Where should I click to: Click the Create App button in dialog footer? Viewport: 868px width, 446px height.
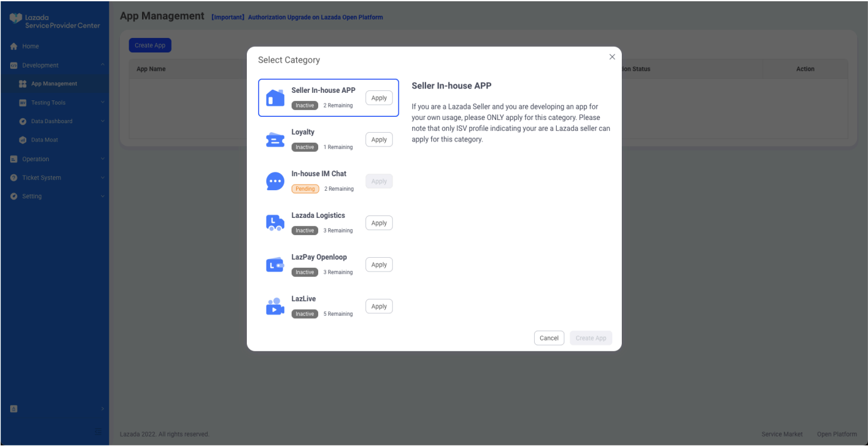pos(591,338)
